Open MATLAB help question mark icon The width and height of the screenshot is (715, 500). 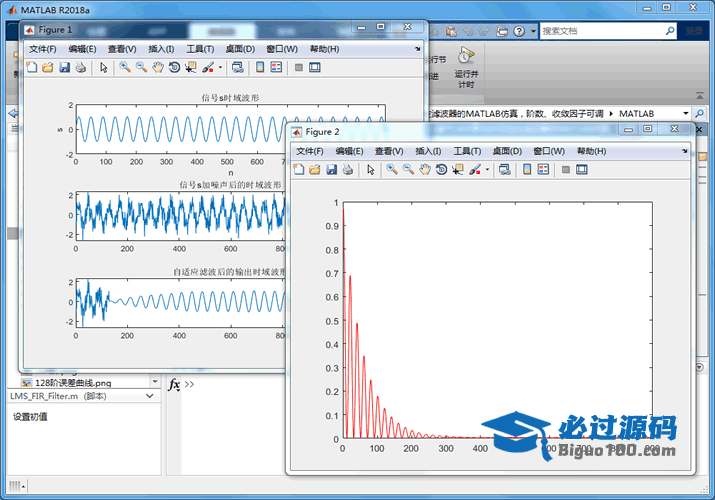point(519,31)
